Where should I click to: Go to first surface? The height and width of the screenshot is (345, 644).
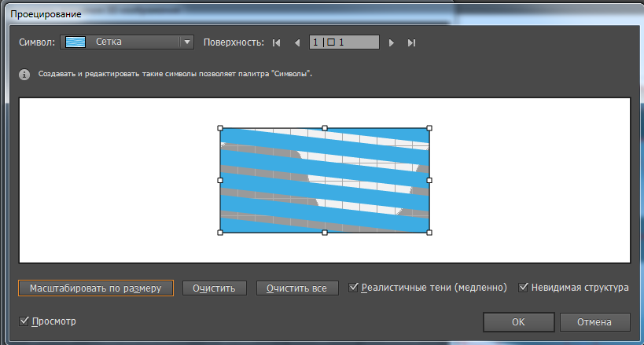(x=277, y=42)
